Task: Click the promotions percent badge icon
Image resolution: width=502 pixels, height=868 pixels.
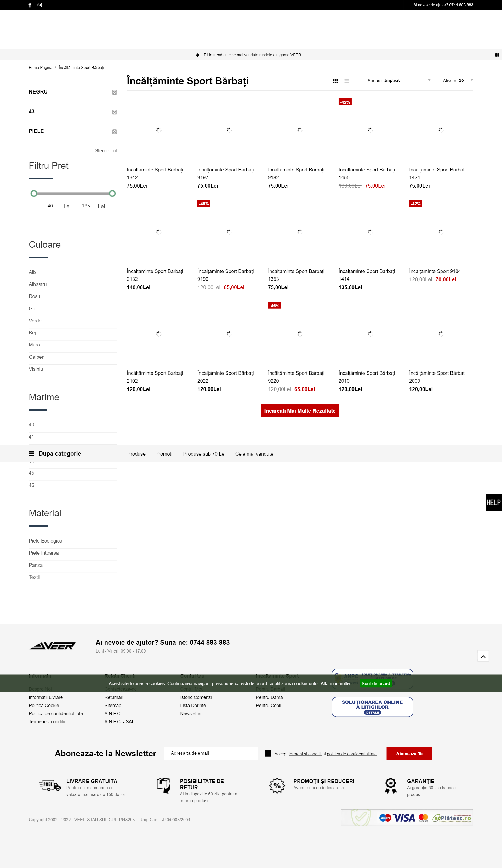Action: 277,786
